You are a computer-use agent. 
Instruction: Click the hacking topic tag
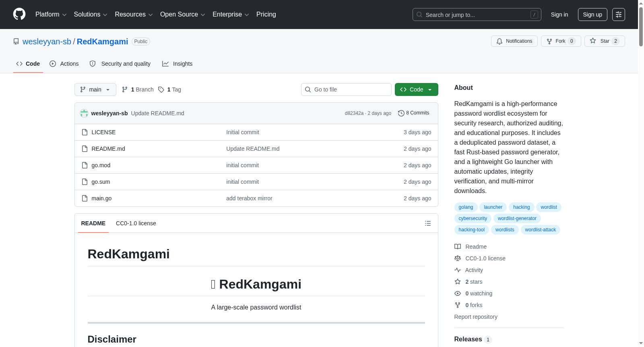click(522, 207)
